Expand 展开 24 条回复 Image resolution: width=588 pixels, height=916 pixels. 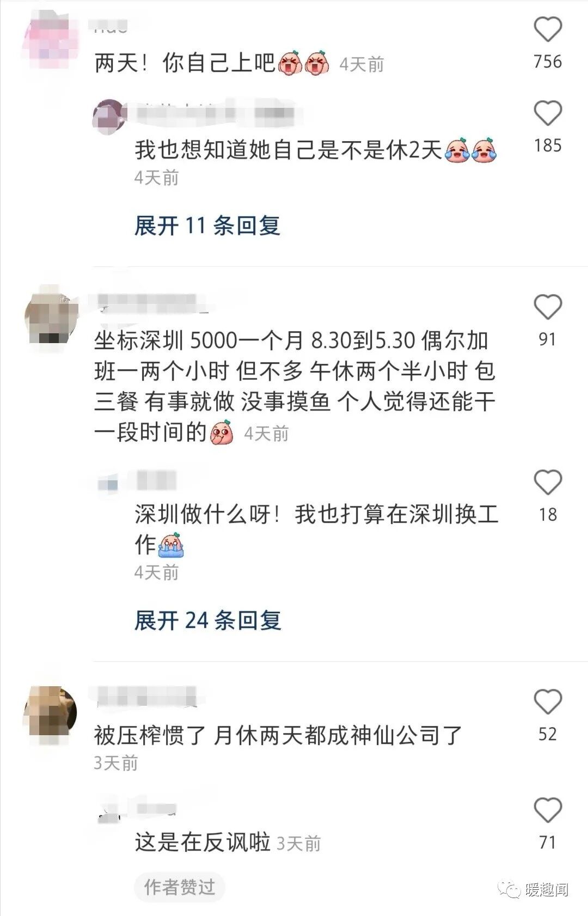207,620
